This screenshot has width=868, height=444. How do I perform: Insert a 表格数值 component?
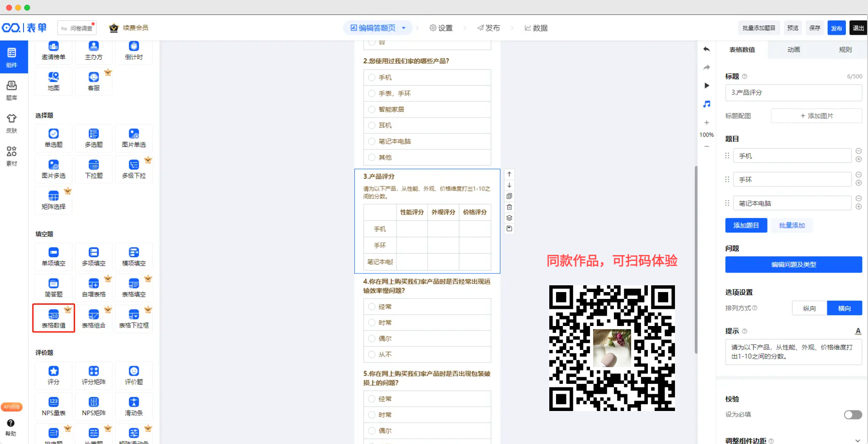click(x=53, y=319)
